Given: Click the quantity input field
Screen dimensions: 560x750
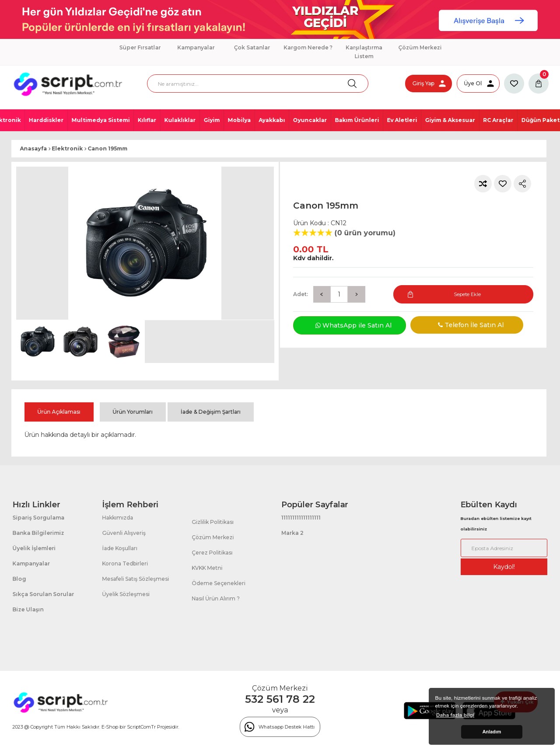Looking at the screenshot, I should point(339,294).
